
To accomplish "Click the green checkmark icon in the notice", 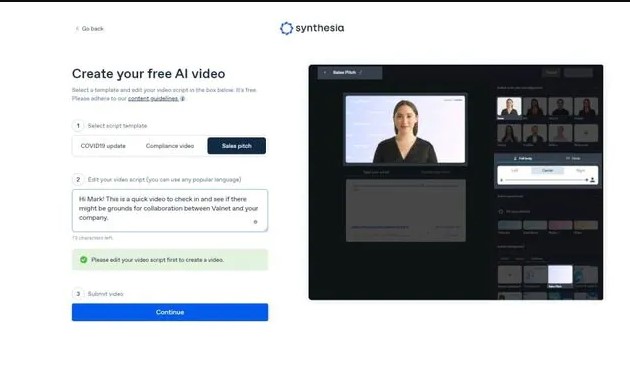I will coord(84,260).
